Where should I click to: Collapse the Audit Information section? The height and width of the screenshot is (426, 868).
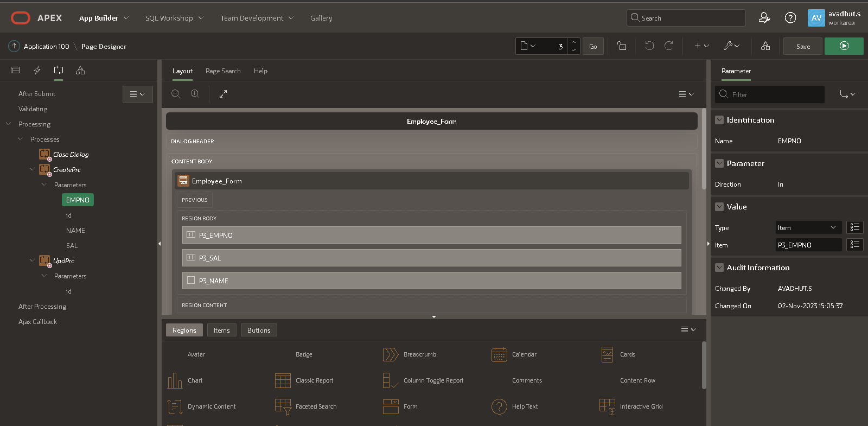[719, 268]
